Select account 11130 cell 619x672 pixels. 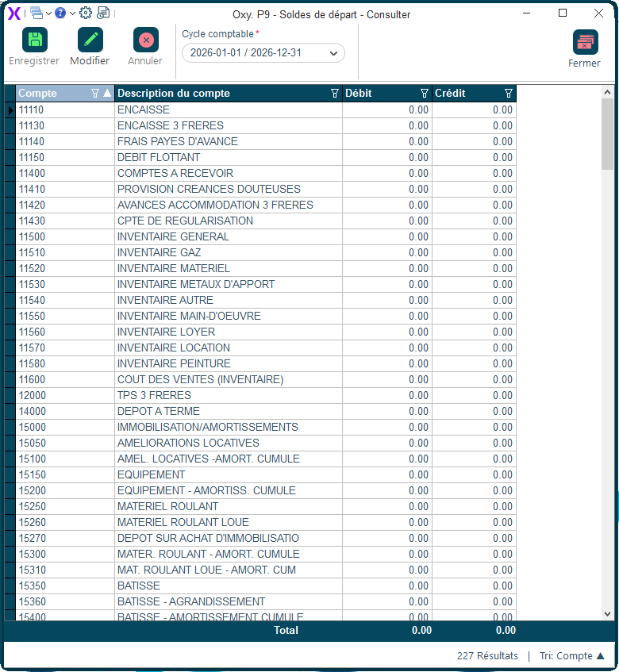pos(65,125)
